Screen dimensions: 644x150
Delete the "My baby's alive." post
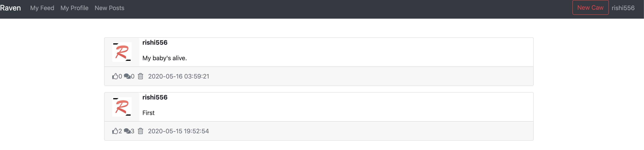[140, 76]
